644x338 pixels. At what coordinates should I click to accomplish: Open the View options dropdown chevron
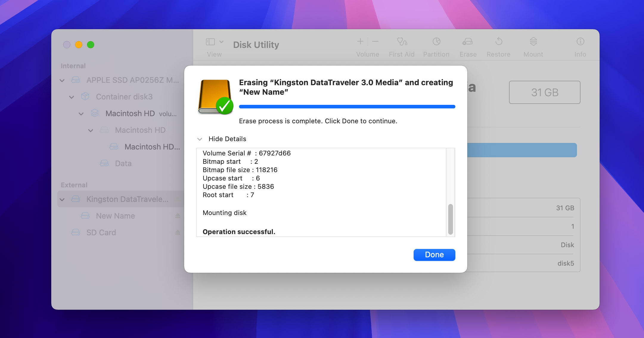[221, 42]
